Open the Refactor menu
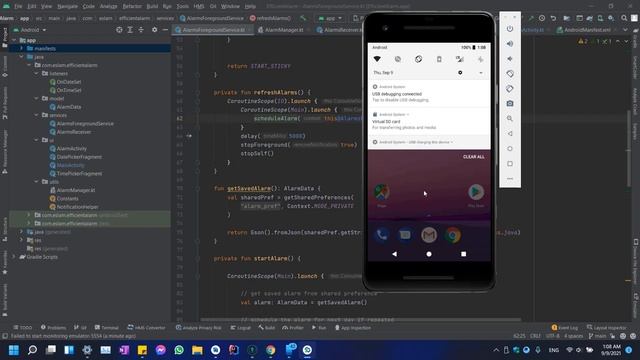Image resolution: width=640 pixels, height=360 pixels. (132, 6)
